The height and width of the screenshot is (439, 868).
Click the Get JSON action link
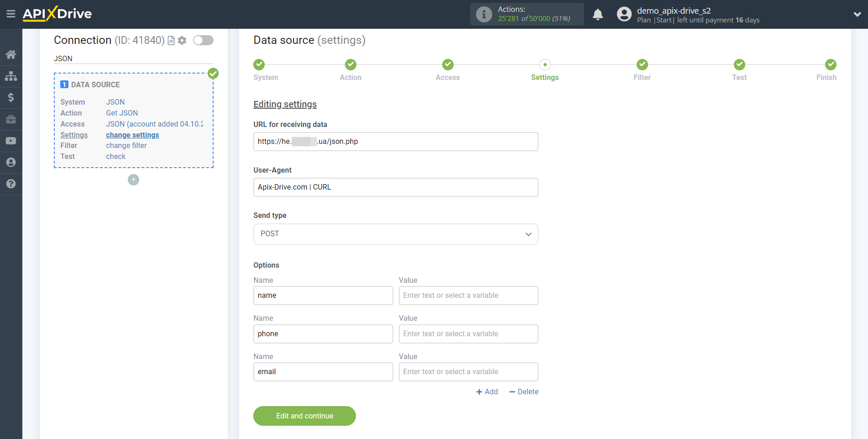tap(122, 113)
